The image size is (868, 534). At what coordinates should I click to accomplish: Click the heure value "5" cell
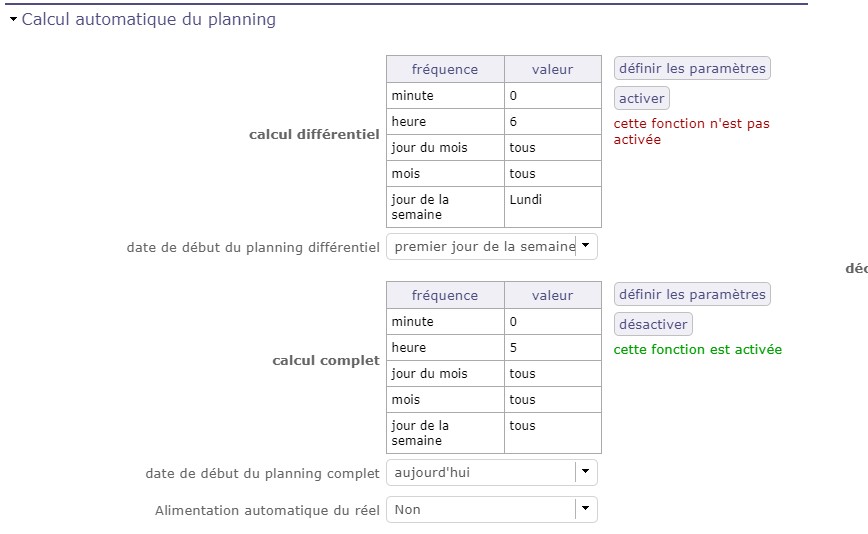coord(552,348)
